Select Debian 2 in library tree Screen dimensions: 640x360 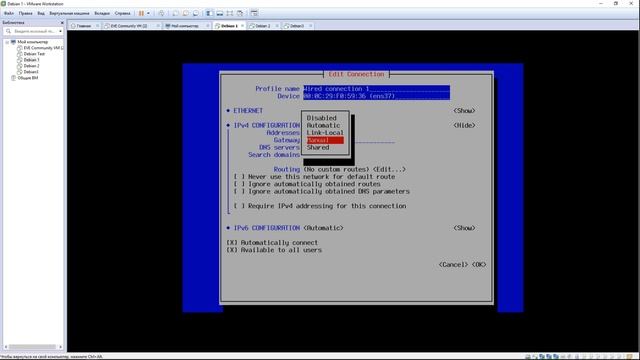pos(31,66)
